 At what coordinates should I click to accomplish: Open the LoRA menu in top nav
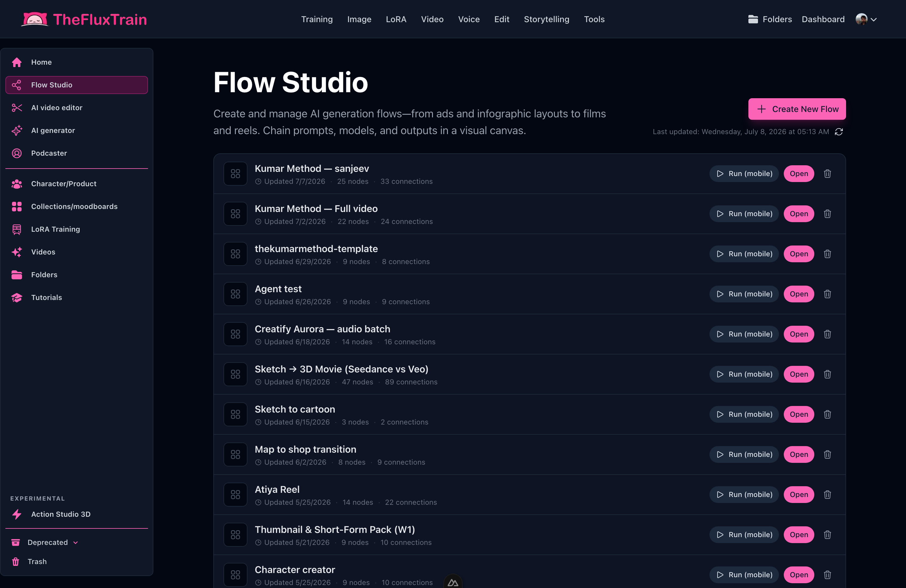pyautogui.click(x=396, y=19)
